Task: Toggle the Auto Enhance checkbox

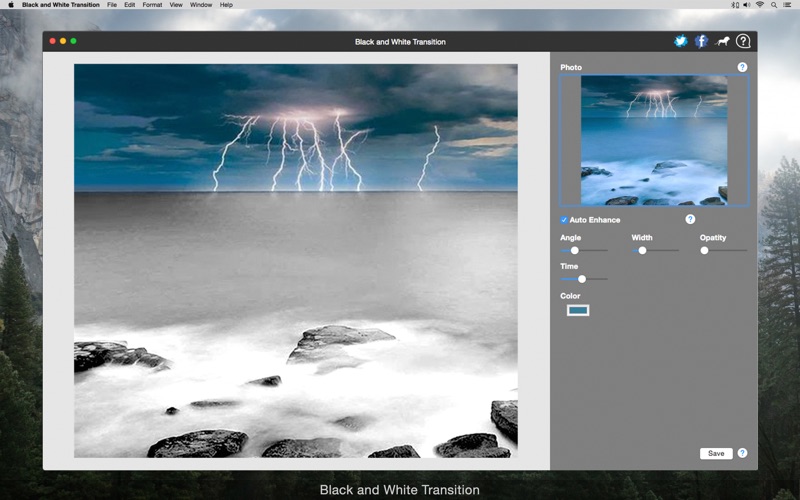Action: click(564, 220)
